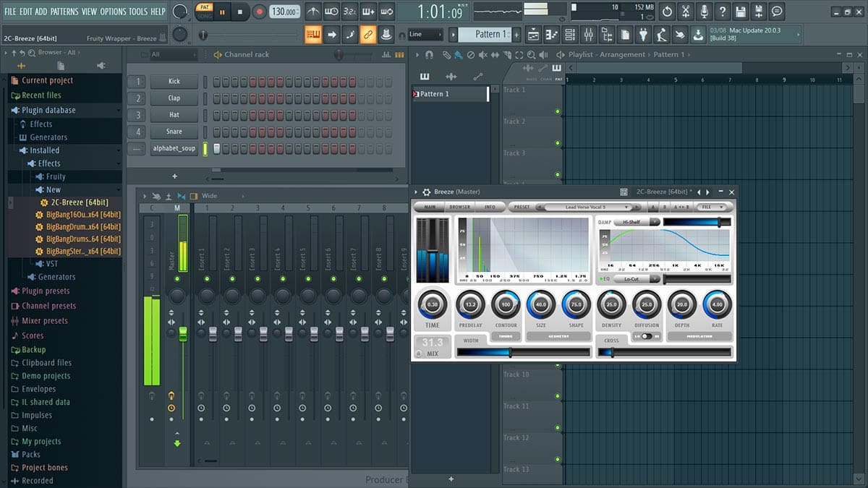Toggle Insert 1 mixer track green LED
Image resolution: width=868 pixels, height=488 pixels.
click(x=207, y=278)
